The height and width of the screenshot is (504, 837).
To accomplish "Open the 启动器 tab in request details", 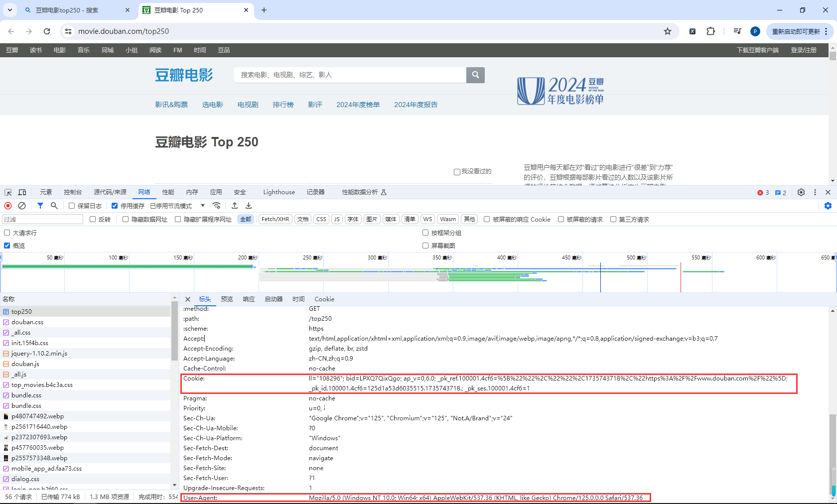I will pos(274,299).
